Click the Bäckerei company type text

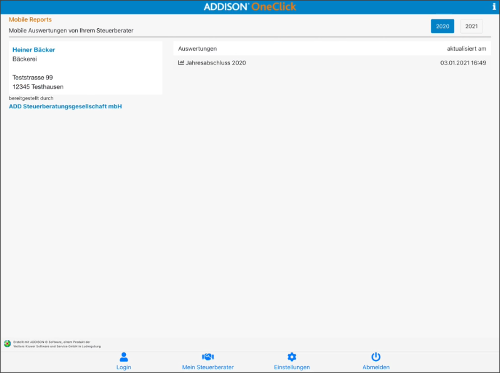click(x=25, y=59)
